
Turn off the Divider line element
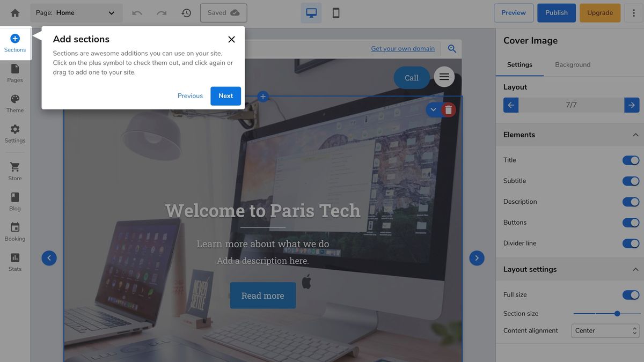(x=631, y=243)
